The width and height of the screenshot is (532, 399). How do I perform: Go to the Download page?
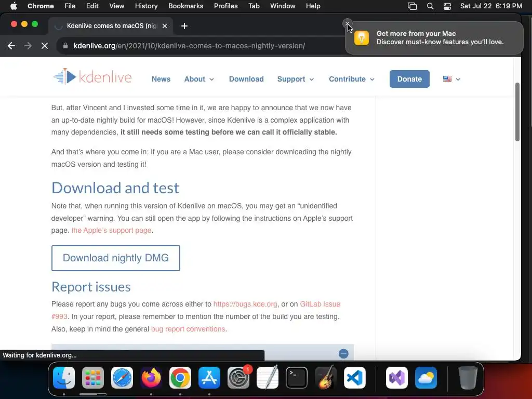coord(246,79)
